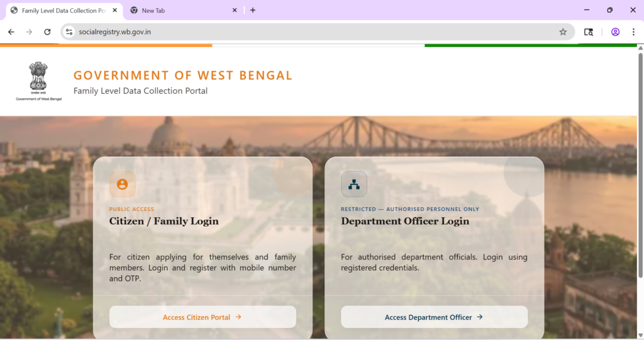
Task: Click RESTRICTED — AUTHORISED PERSONNEL ONLY label
Action: (x=410, y=209)
